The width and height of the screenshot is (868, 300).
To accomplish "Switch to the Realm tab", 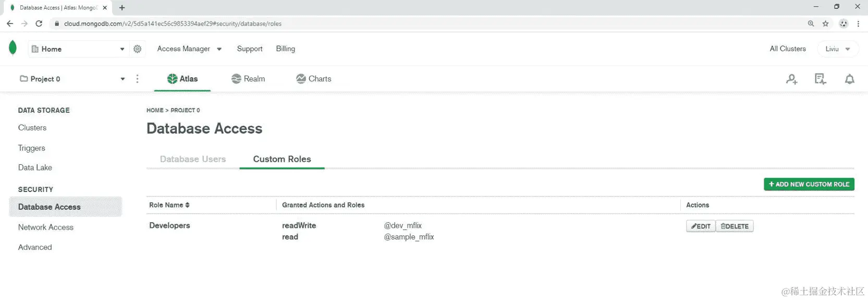I will point(248,79).
